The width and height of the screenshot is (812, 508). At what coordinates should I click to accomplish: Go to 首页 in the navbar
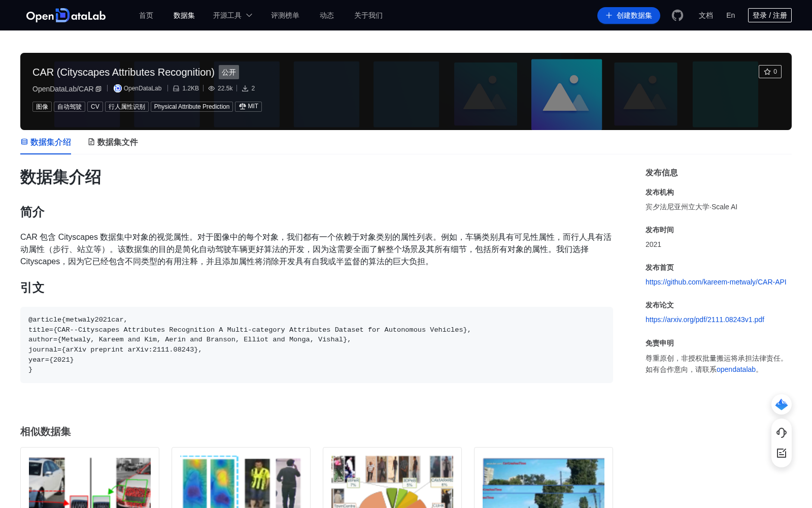(x=146, y=15)
